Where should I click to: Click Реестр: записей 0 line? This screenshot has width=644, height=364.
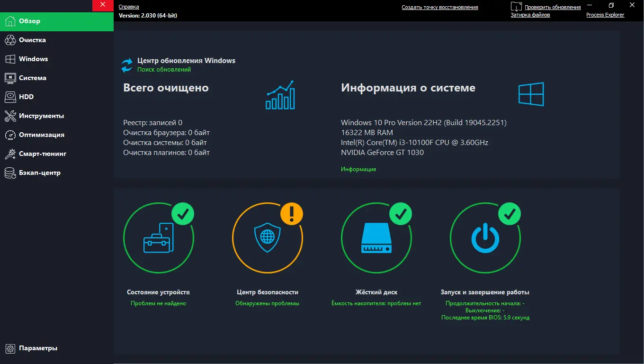point(152,123)
